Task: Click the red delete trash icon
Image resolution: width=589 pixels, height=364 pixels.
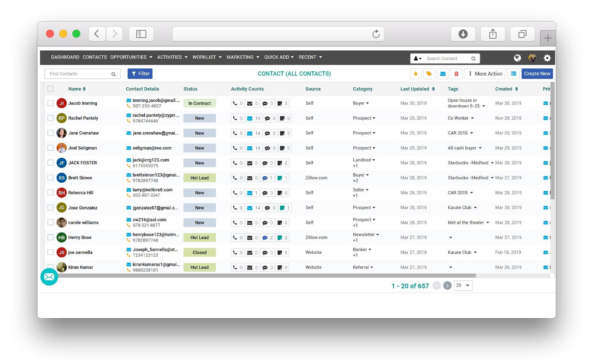Action: tap(456, 74)
